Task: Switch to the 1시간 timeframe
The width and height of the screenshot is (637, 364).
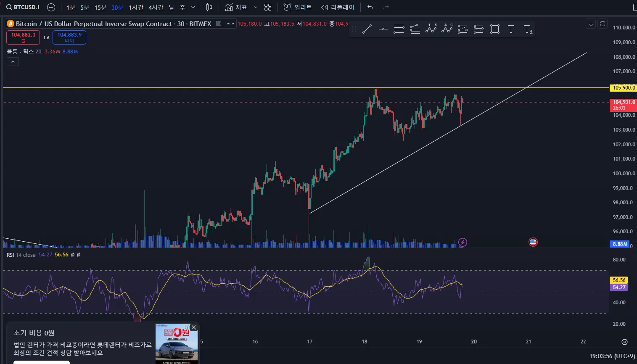Action: click(136, 8)
